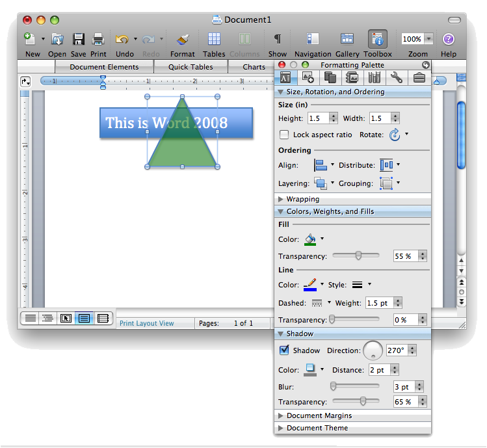This screenshot has height=448, width=487.
Task: Click the Distribute objects icon
Action: tap(386, 165)
